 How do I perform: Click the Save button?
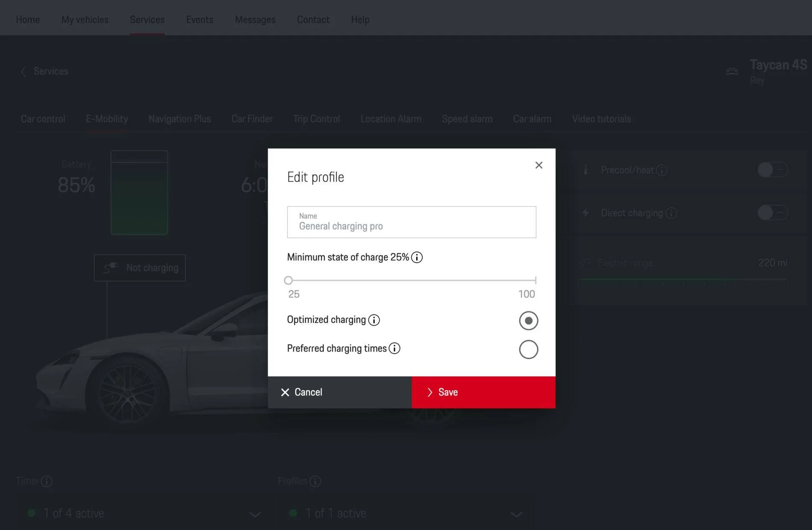click(483, 392)
